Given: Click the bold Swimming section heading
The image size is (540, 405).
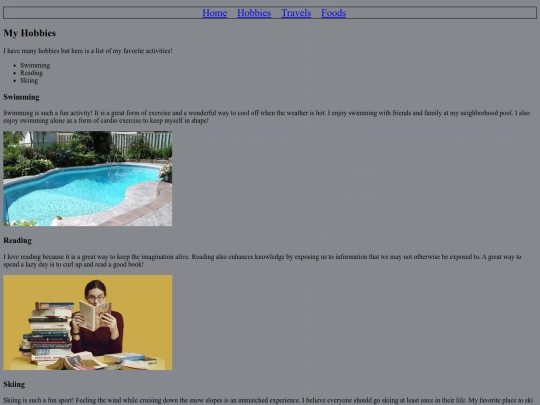Looking at the screenshot, I should click(x=21, y=97).
